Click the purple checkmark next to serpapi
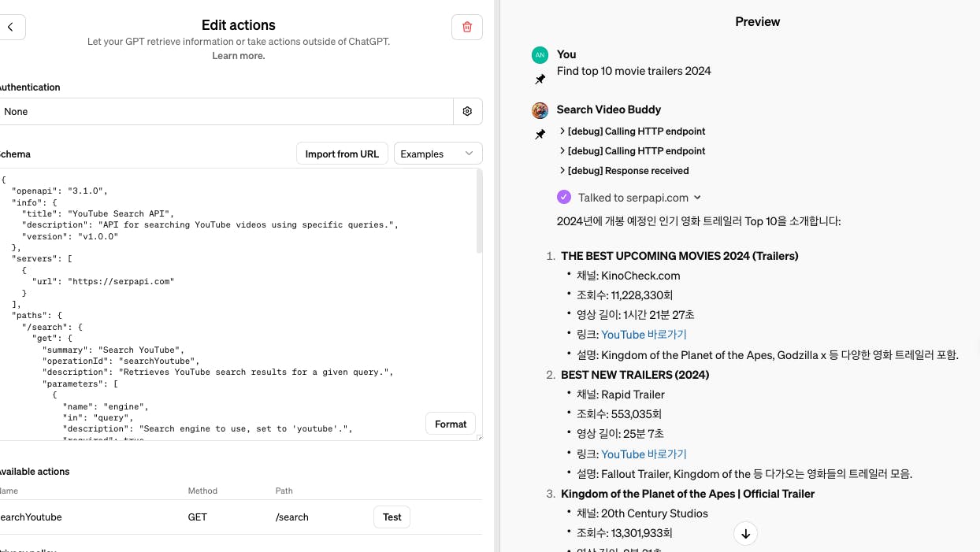 [564, 198]
